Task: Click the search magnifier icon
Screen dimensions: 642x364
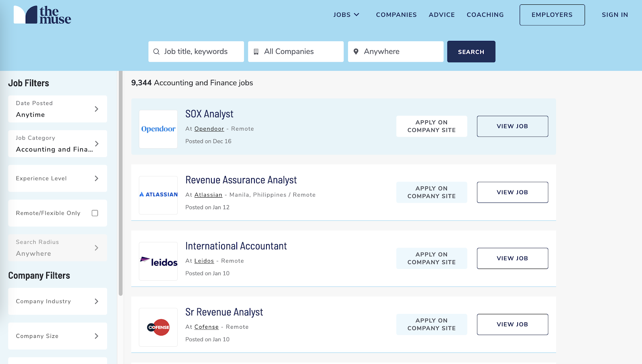Action: tap(156, 52)
